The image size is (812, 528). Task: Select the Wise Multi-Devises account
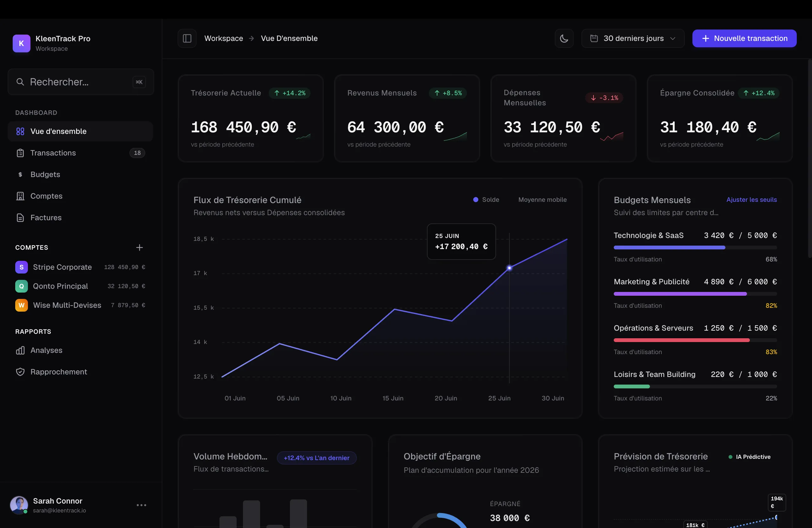[x=80, y=305]
